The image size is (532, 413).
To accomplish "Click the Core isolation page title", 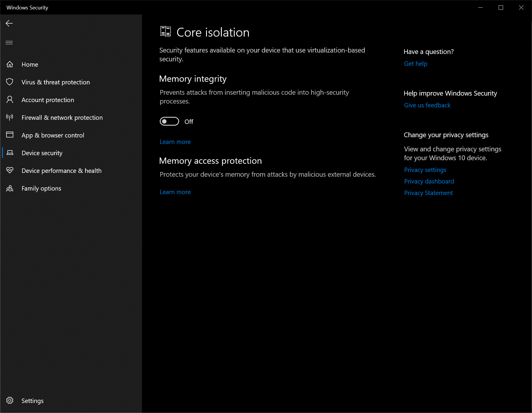I will click(x=213, y=32).
